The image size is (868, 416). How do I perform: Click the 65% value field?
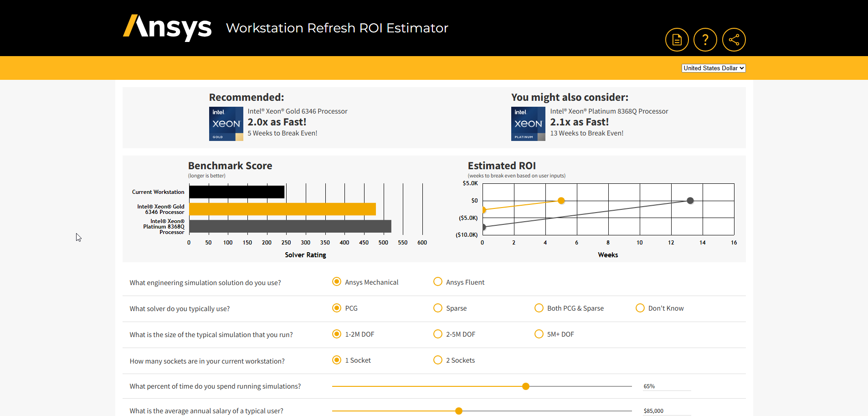point(667,386)
